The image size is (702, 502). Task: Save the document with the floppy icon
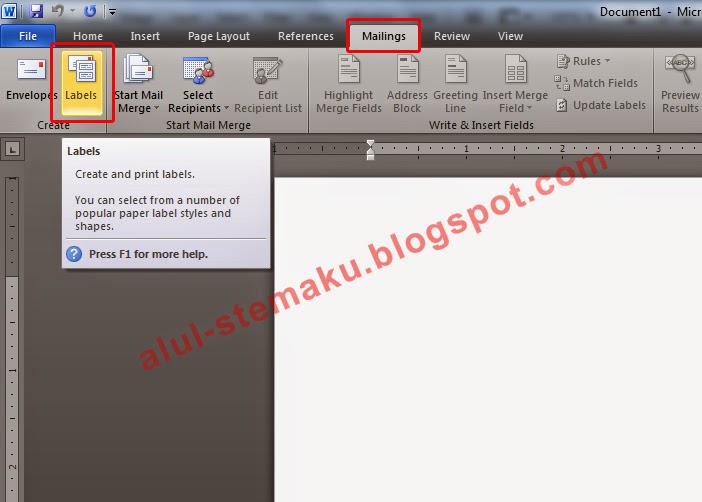36,11
